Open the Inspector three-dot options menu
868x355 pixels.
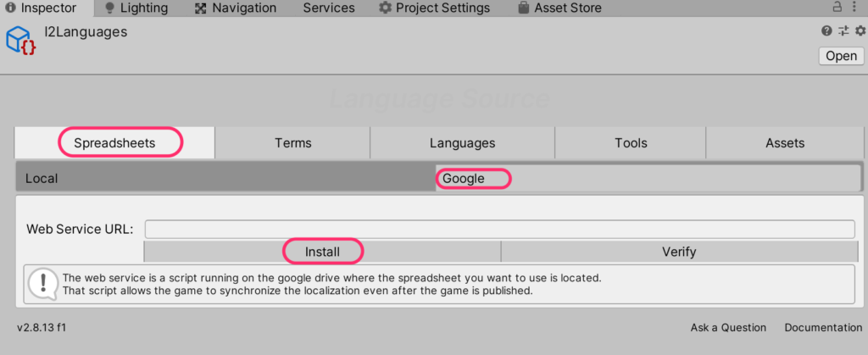click(x=857, y=8)
